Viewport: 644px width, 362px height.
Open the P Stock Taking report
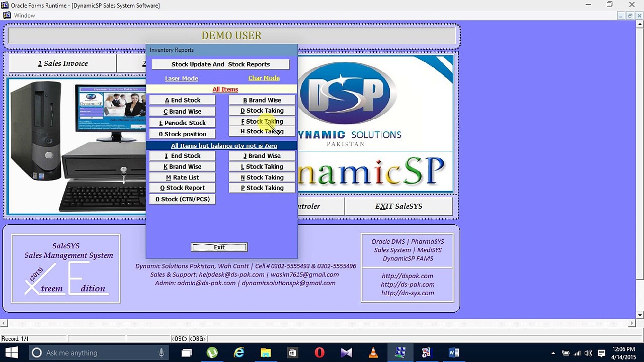pos(262,188)
